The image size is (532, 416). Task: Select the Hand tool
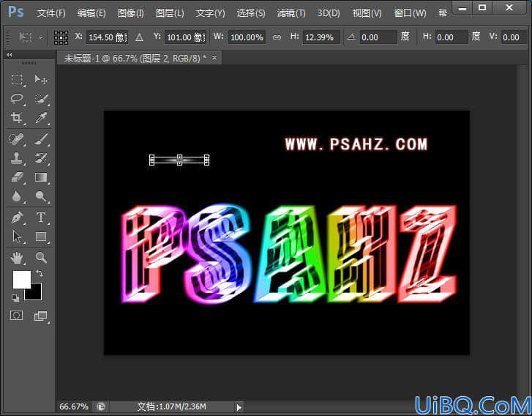(17, 258)
